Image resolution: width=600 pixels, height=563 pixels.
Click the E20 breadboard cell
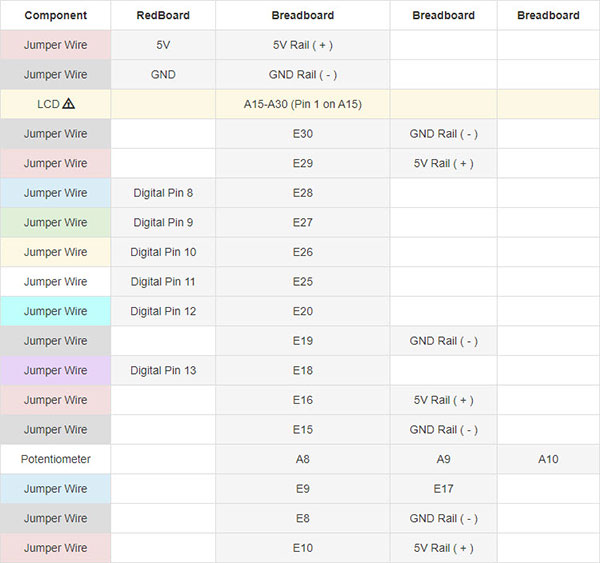click(303, 311)
